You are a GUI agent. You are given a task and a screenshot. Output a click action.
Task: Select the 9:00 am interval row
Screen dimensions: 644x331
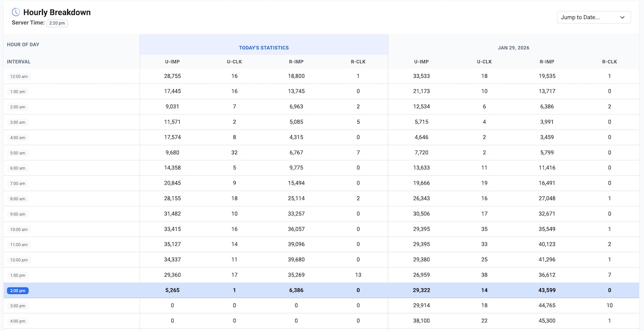click(x=18, y=214)
